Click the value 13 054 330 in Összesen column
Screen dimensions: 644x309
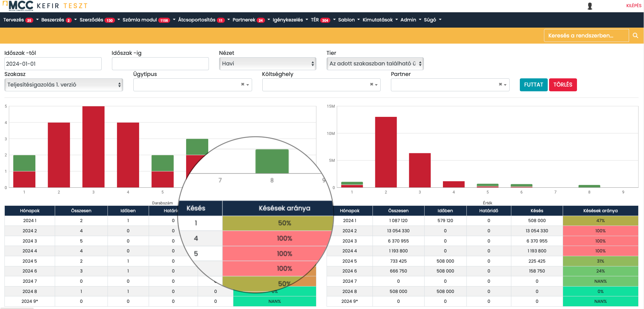point(398,231)
